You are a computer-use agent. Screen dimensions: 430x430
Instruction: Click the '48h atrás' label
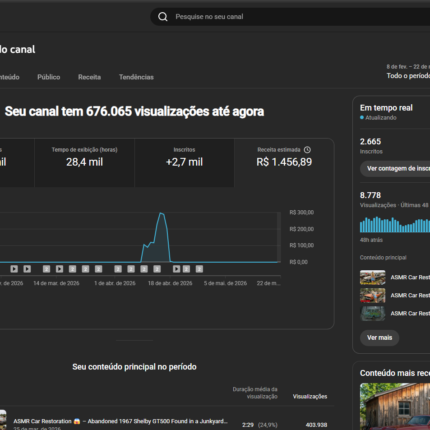[x=371, y=240]
